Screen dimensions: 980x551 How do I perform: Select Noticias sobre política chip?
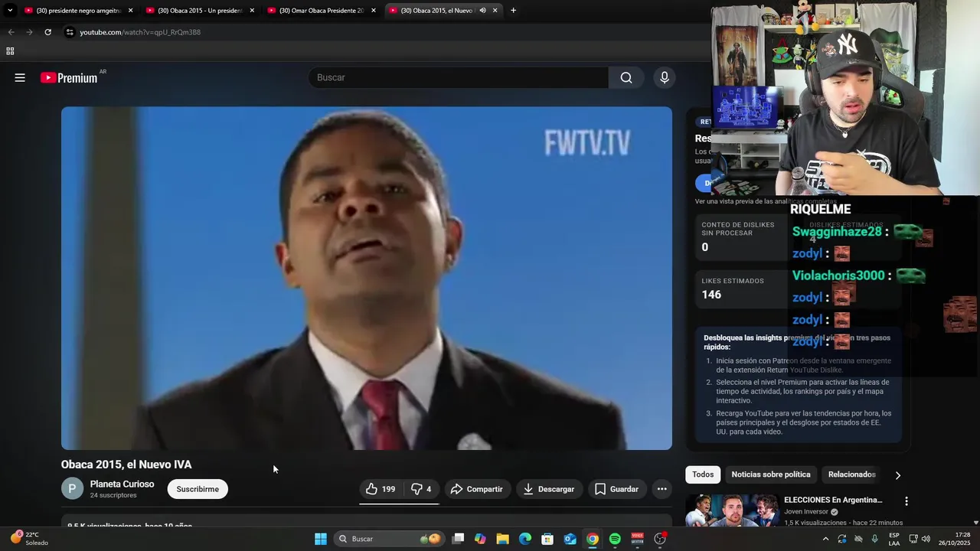770,474
